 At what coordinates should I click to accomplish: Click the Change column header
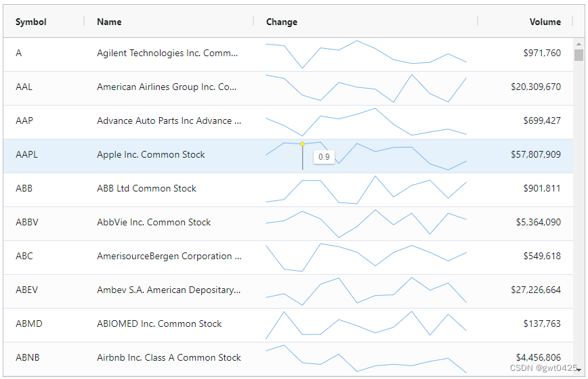pos(282,22)
